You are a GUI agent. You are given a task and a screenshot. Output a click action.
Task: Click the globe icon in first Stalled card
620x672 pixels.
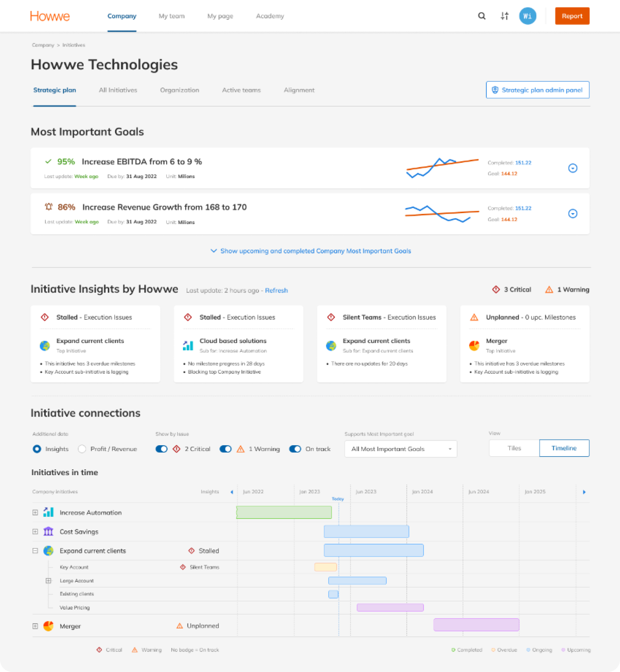click(45, 345)
